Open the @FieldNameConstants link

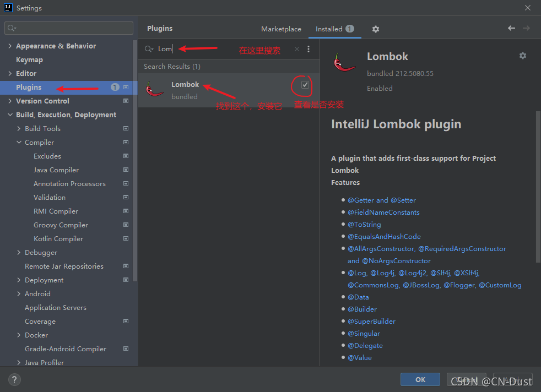click(x=383, y=213)
